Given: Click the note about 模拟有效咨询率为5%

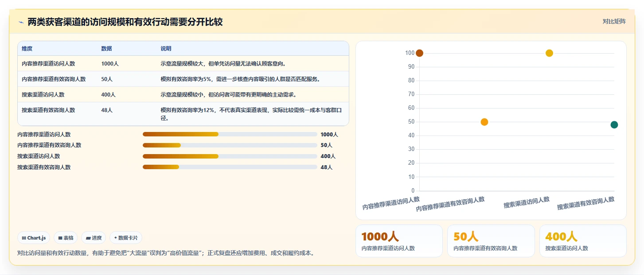Looking at the screenshot, I should tap(240, 79).
